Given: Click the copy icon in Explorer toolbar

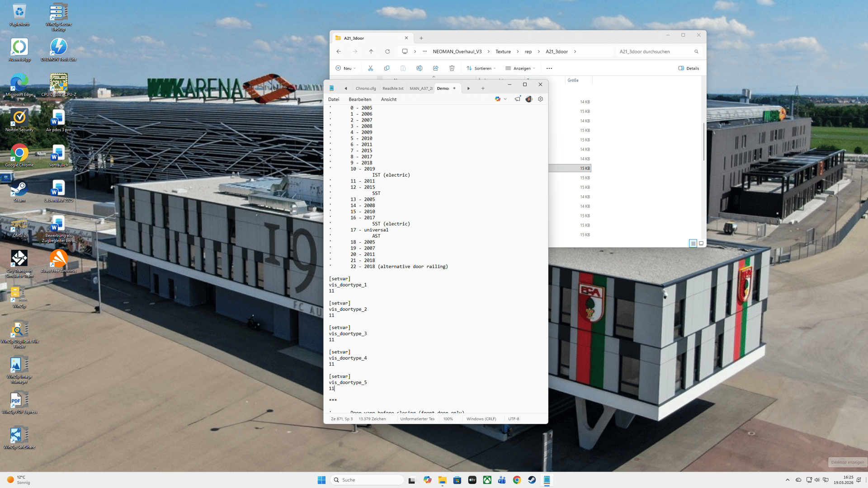Looking at the screenshot, I should [387, 68].
